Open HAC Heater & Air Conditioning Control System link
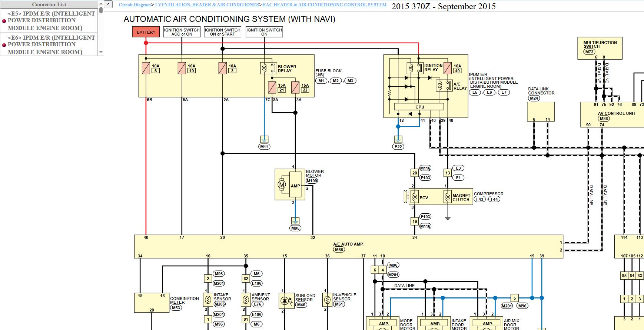Viewport: 644px width, 330px height. click(324, 5)
